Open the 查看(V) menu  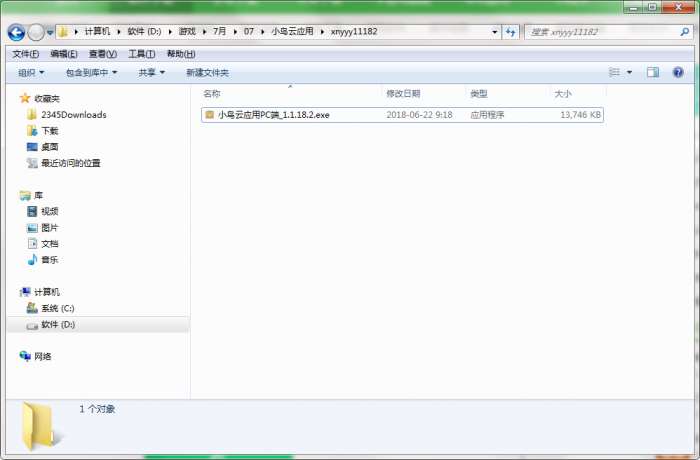pos(103,54)
